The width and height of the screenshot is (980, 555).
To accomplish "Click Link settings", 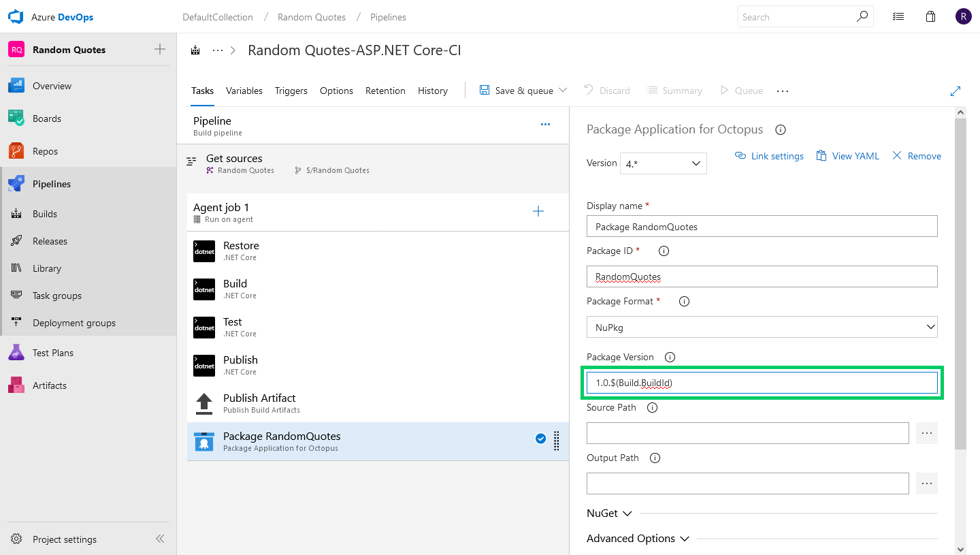I will click(770, 156).
